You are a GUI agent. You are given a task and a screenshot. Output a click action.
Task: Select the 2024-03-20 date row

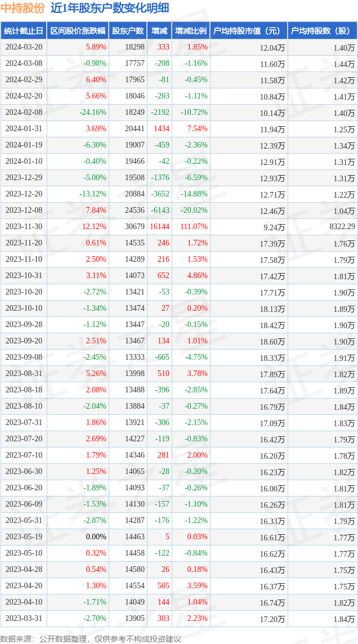pyautogui.click(x=24, y=47)
